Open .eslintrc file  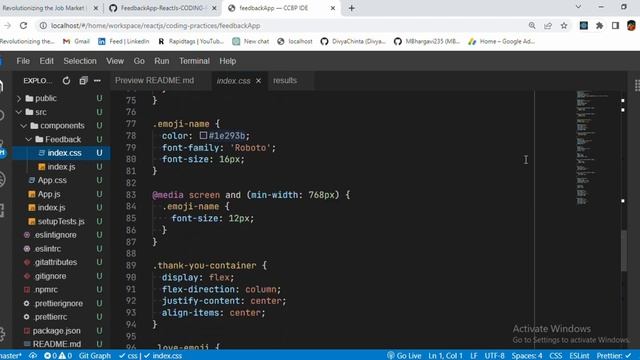click(x=47, y=249)
